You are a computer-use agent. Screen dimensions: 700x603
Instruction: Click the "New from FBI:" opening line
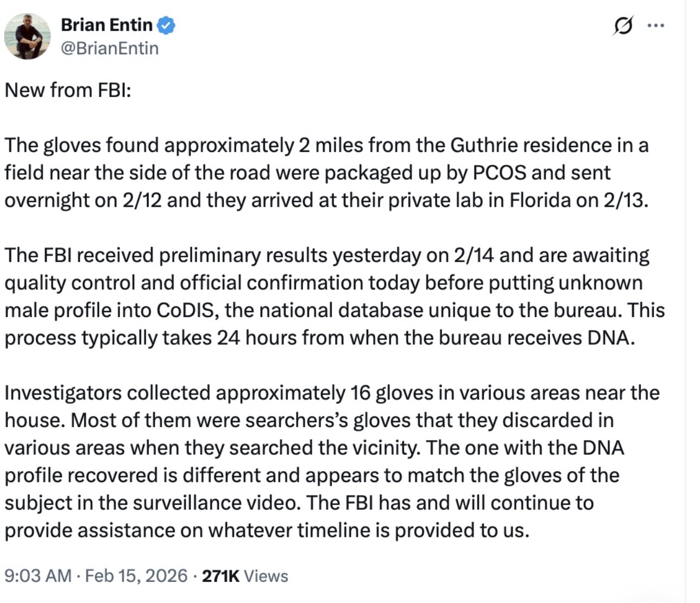point(68,90)
